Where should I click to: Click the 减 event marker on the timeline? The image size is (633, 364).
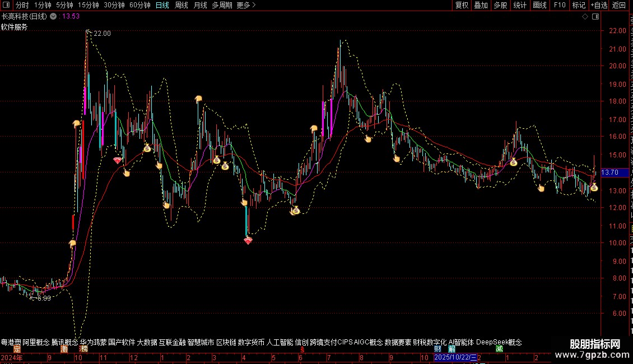499,349
